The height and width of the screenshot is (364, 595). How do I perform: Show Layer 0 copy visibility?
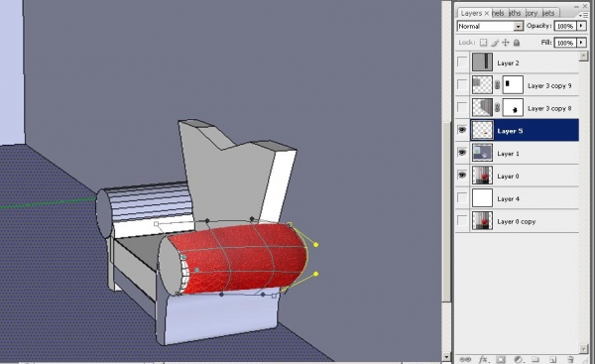coord(462,220)
